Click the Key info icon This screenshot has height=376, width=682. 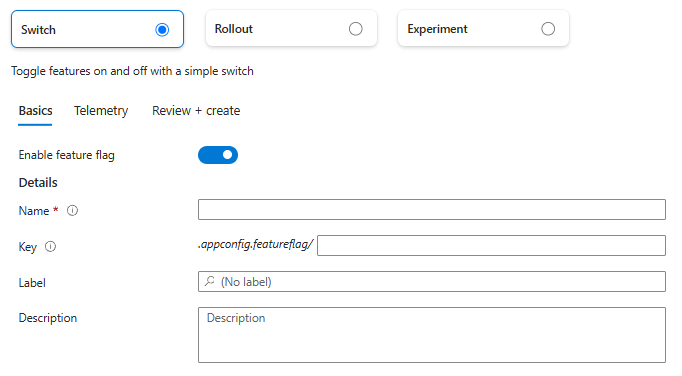click(50, 247)
